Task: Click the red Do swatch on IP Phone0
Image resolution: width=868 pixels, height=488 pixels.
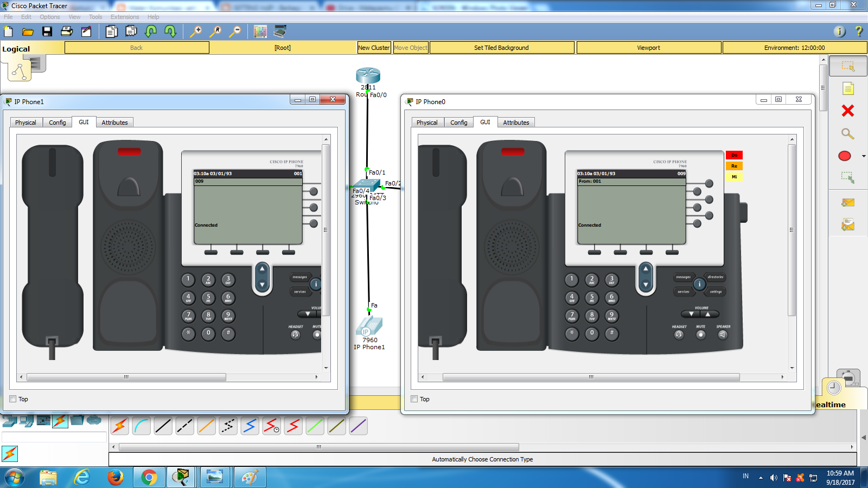Action: pyautogui.click(x=734, y=155)
